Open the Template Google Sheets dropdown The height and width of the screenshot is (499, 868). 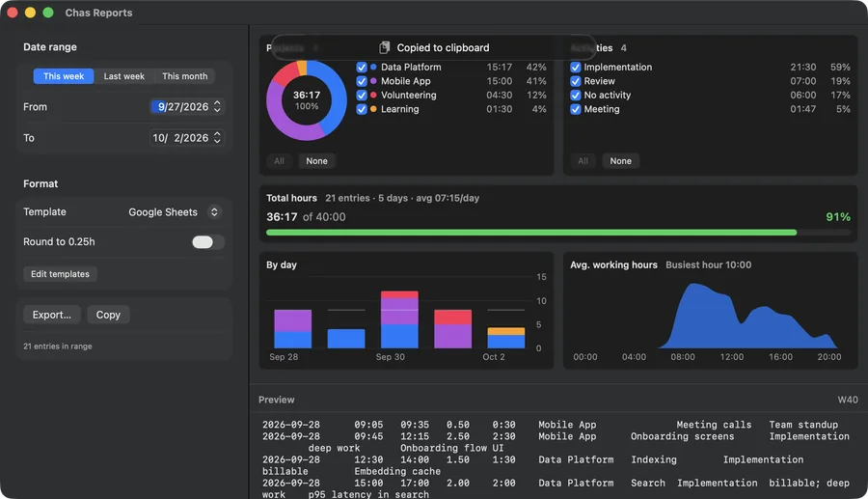(x=175, y=212)
